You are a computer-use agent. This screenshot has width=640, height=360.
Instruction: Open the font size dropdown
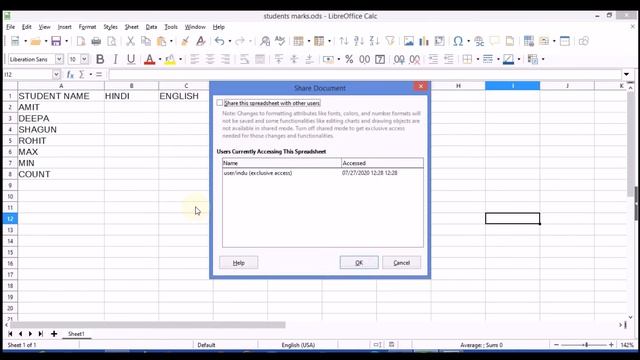click(84, 59)
